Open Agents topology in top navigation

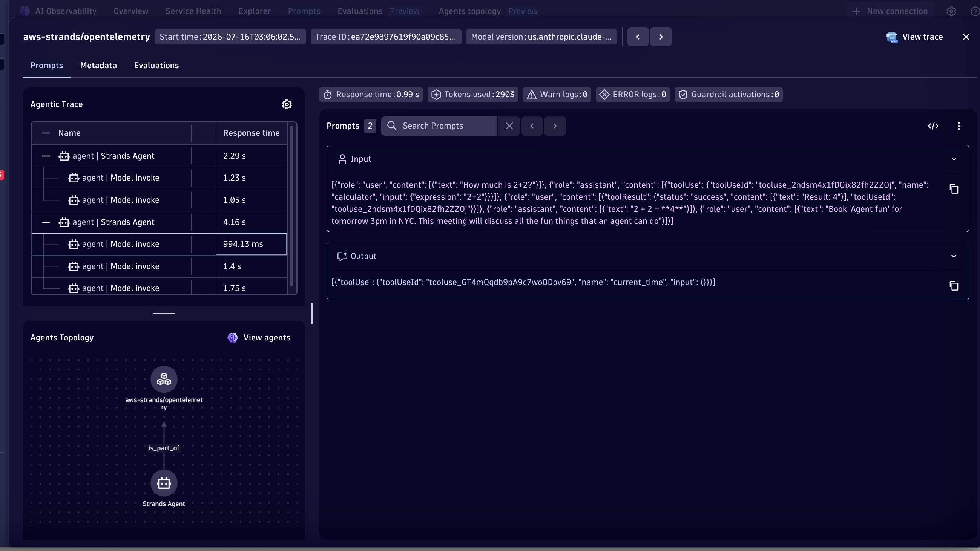click(x=469, y=11)
